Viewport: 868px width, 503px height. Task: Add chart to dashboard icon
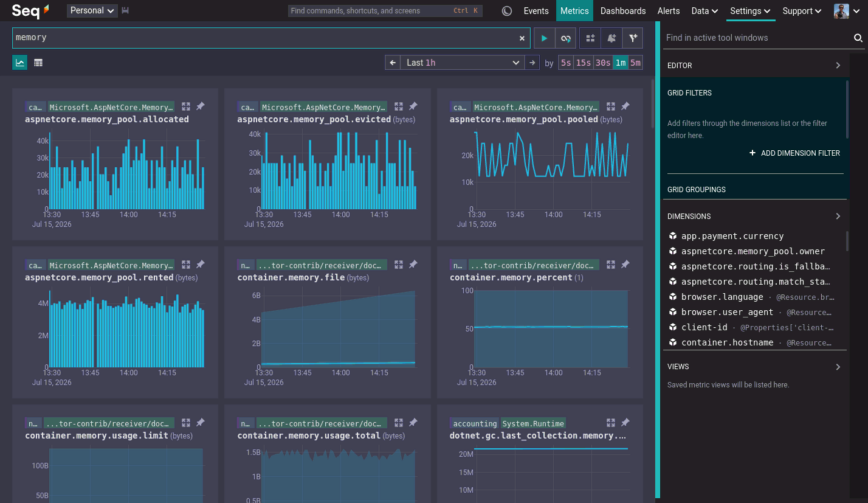[590, 38]
